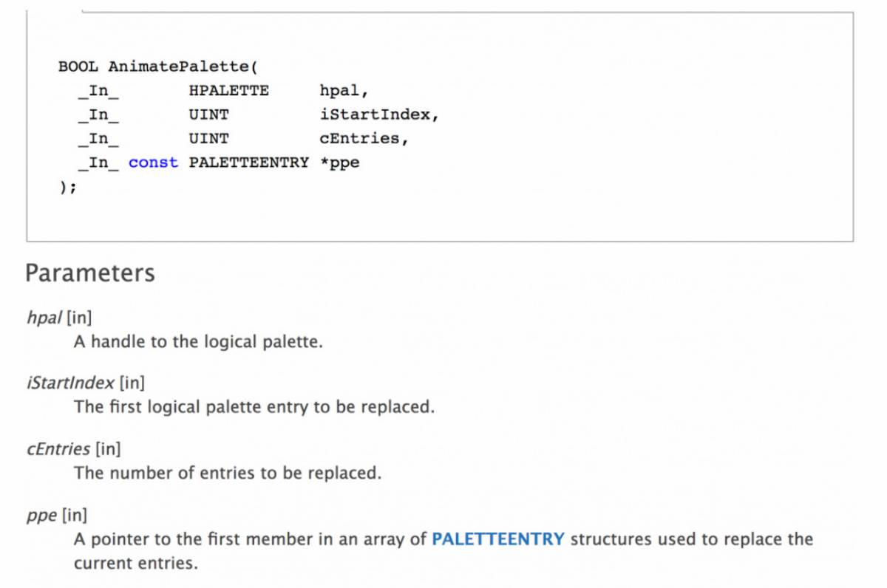This screenshot has width=887, height=588.
Task: Click the italic ppe parameter name
Action: pyautogui.click(x=41, y=515)
